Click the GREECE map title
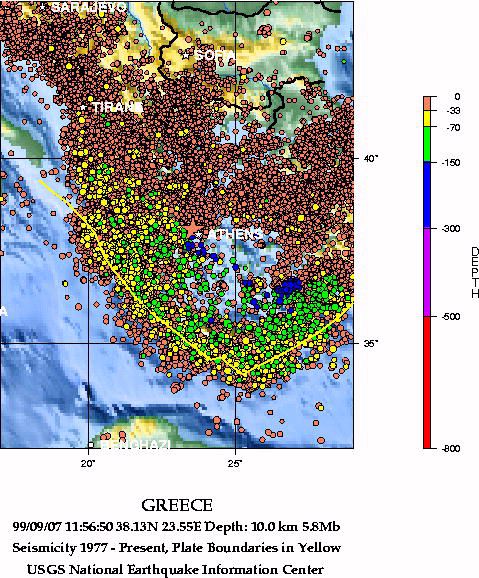Viewport: 479px width, 578px height. 177,505
